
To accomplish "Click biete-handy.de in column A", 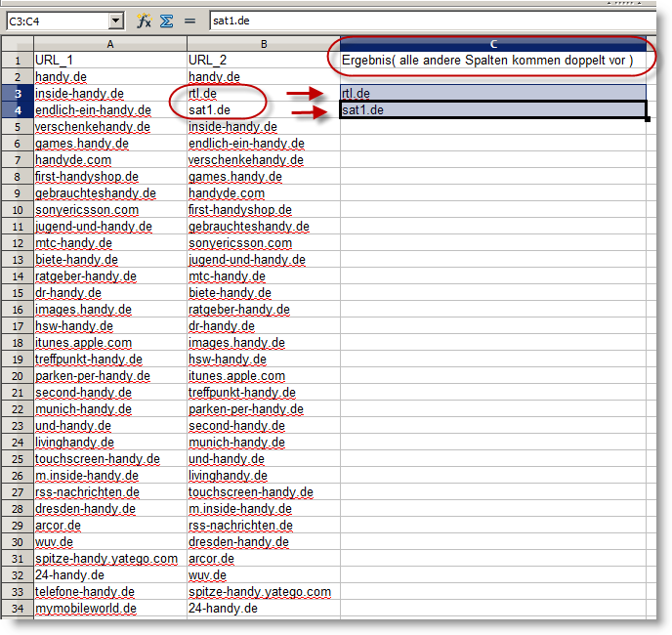I will [x=110, y=260].
